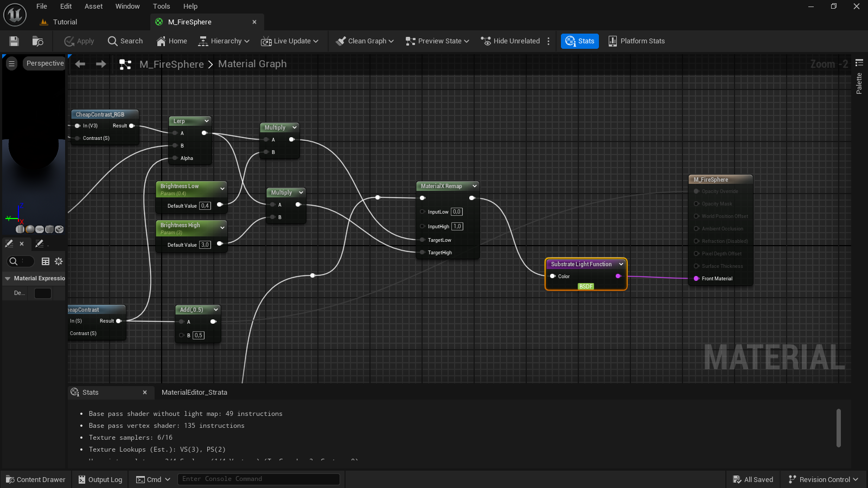Open the Perspective view mode dropdown

pyautogui.click(x=45, y=63)
